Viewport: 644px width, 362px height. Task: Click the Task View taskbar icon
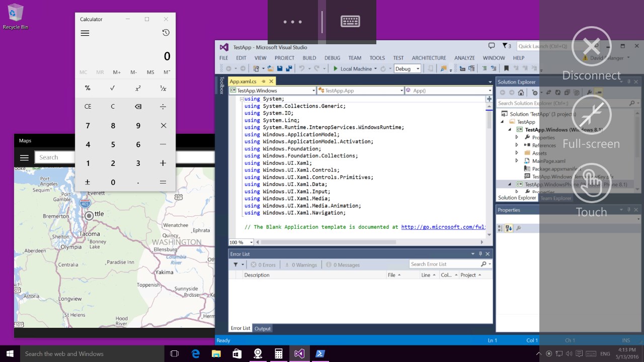point(175,353)
